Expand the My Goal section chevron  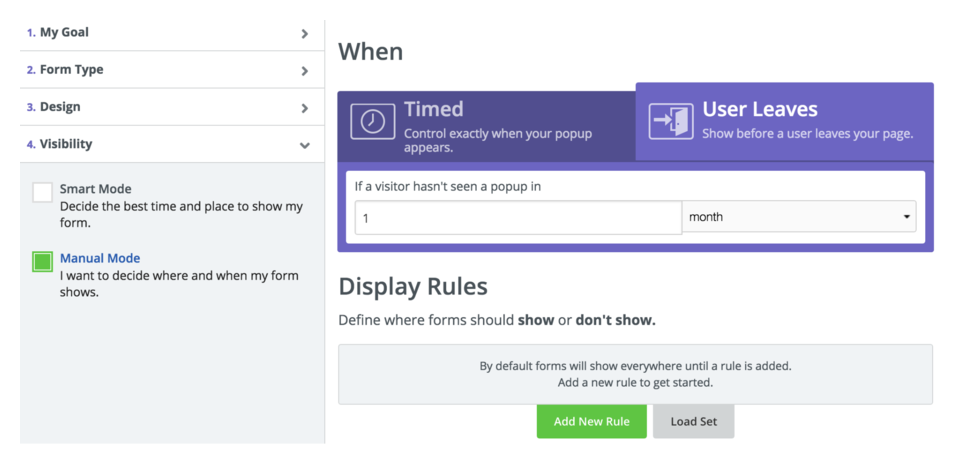[x=304, y=34]
